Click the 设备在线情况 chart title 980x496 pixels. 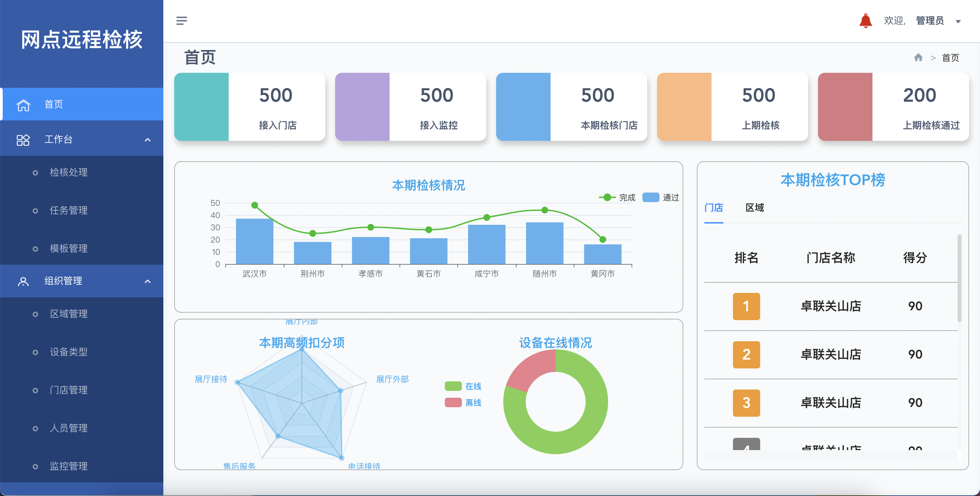(x=555, y=343)
